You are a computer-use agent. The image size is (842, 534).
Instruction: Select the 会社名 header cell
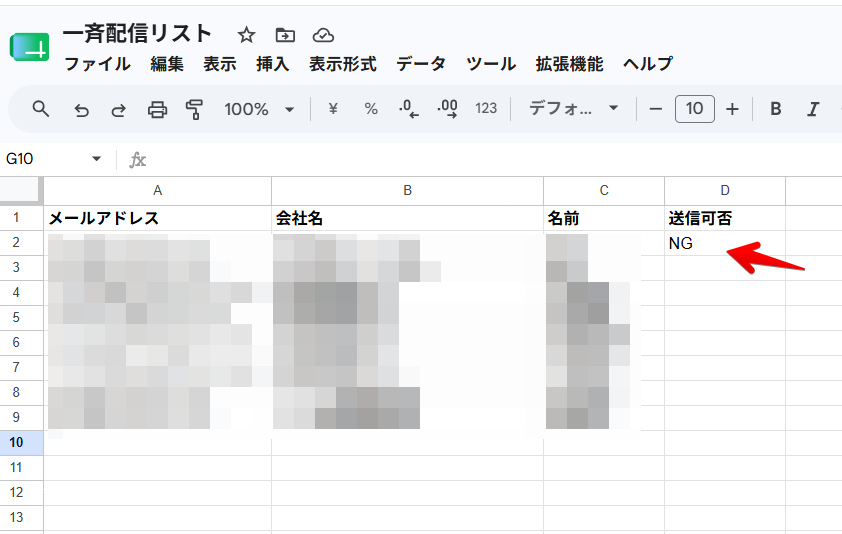point(408,218)
